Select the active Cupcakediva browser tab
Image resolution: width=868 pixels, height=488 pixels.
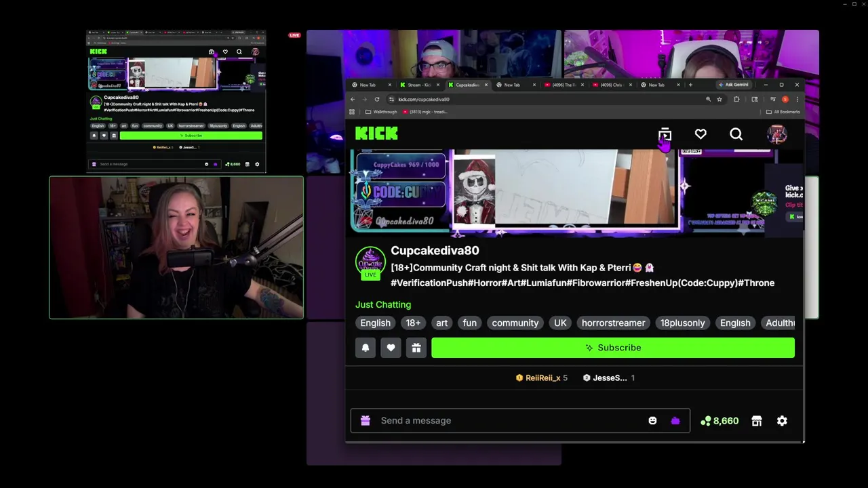(x=467, y=85)
